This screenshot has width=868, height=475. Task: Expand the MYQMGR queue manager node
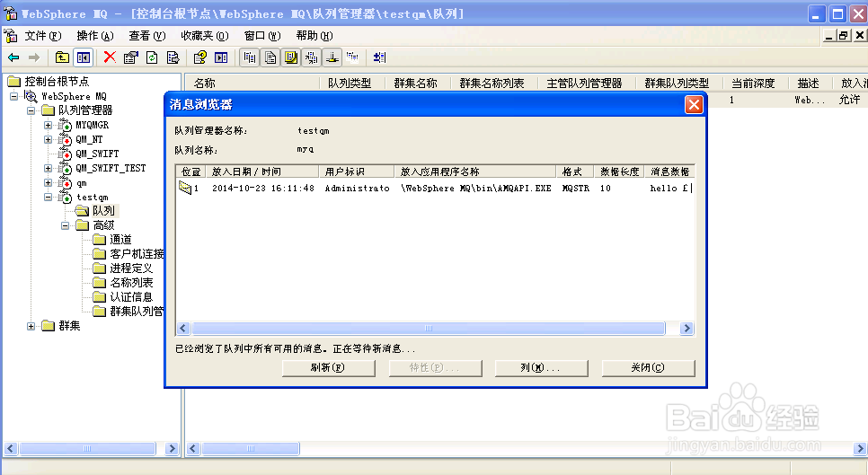pos(49,125)
